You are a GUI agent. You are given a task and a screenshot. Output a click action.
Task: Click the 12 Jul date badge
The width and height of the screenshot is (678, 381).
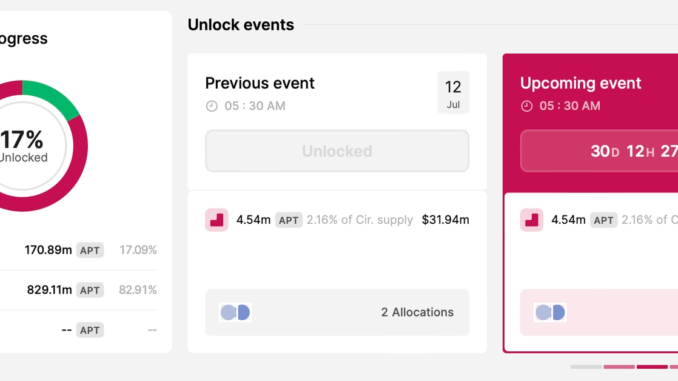pos(453,93)
